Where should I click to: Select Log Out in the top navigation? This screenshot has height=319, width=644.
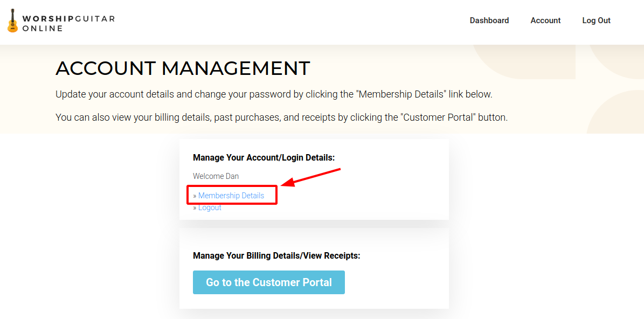[596, 20]
